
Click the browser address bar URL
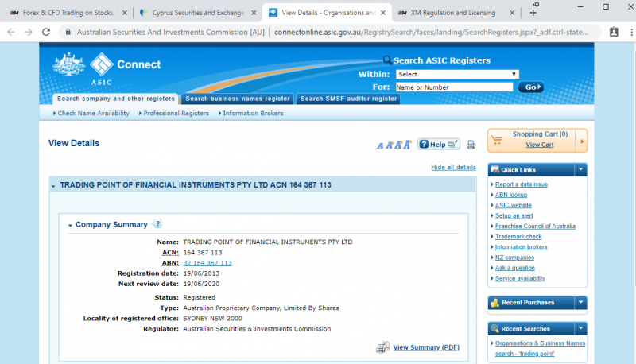(x=431, y=32)
